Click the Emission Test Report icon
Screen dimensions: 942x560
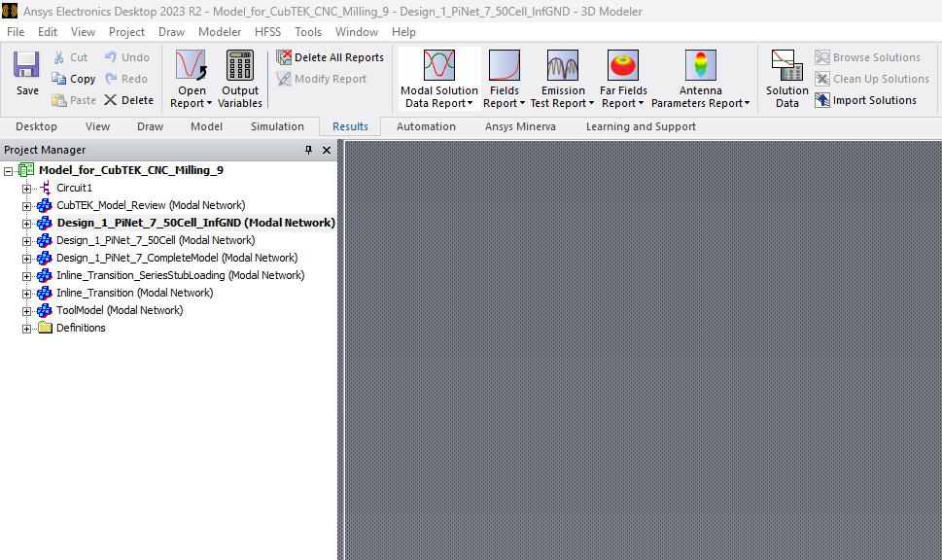click(x=562, y=65)
